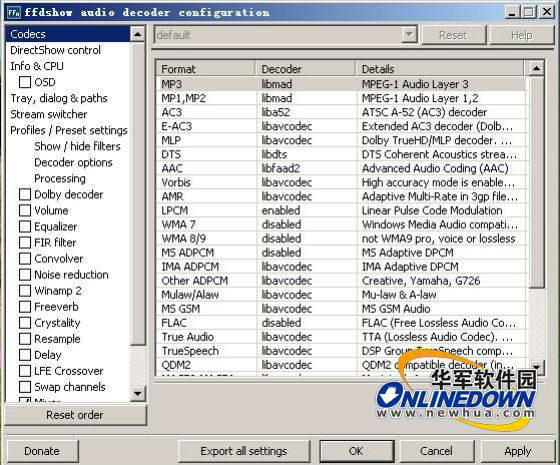Enable the Dolby decoder checkbox
The image size is (560, 465).
pyautogui.click(x=25, y=195)
